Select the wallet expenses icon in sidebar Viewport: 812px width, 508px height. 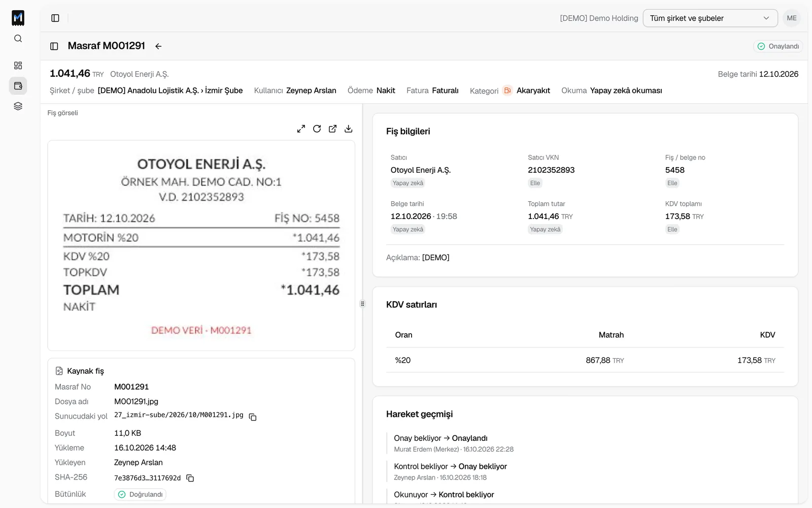click(x=18, y=86)
